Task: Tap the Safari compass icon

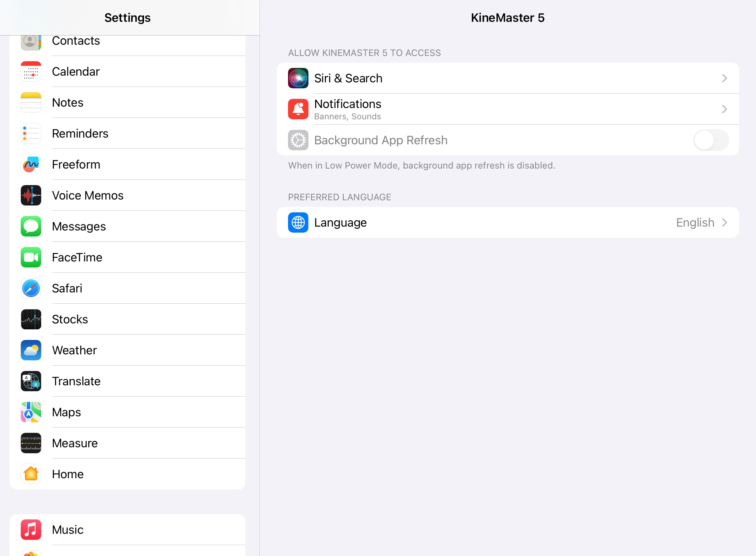Action: coord(31,288)
